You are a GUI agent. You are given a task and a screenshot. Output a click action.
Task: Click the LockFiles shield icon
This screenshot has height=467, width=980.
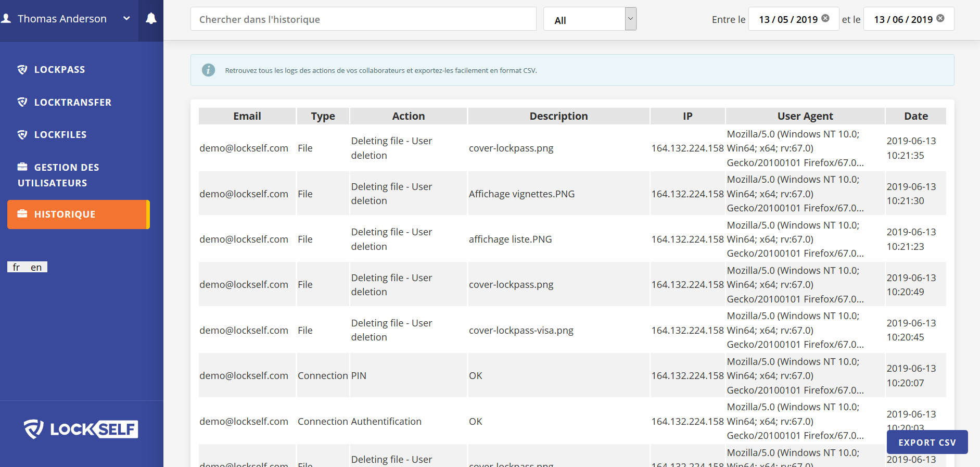point(22,135)
